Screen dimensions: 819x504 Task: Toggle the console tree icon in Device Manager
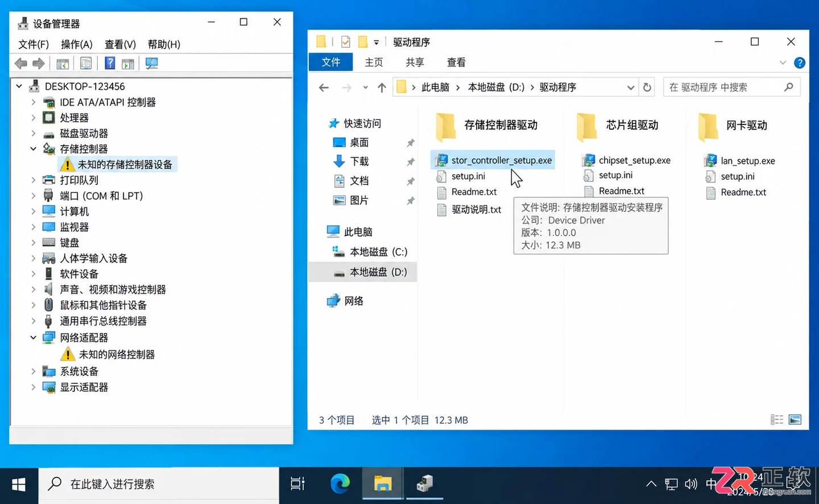(x=63, y=64)
